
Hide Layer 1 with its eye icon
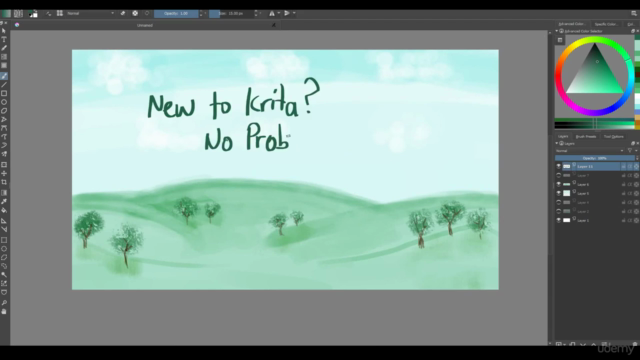click(559, 220)
